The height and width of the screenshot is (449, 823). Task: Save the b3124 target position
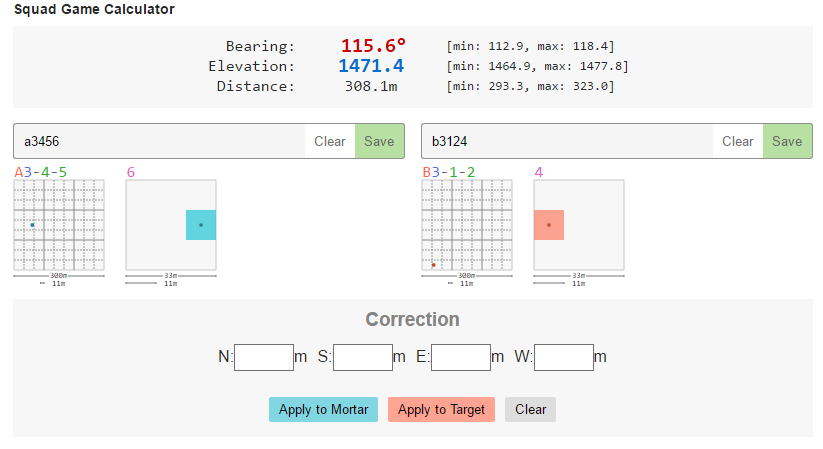pos(787,141)
